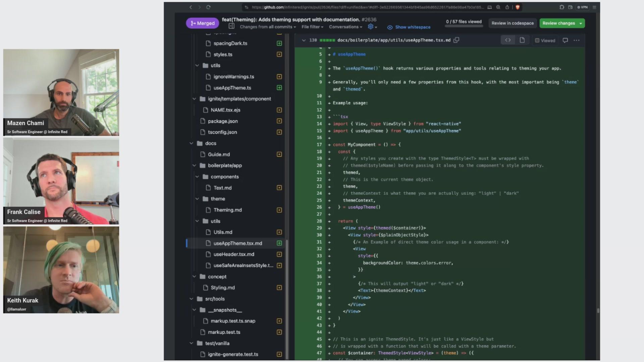Open Changes from all commits dropdown

[x=268, y=27]
